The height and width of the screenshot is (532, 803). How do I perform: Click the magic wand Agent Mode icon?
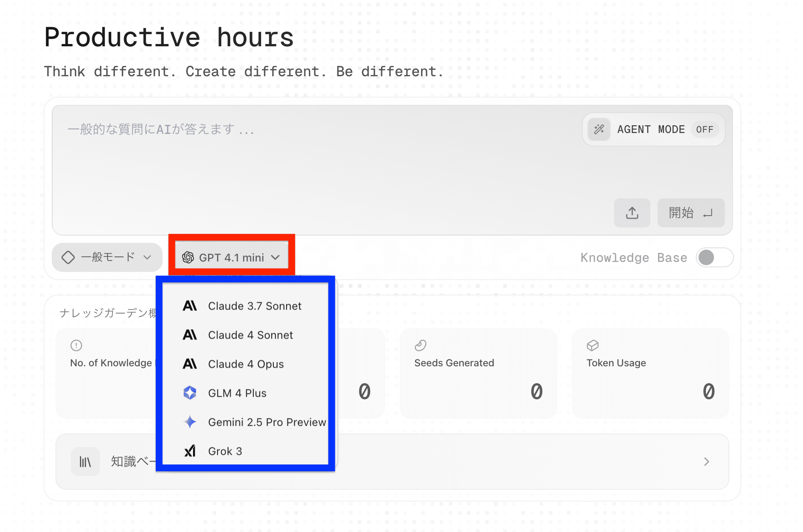coord(599,129)
